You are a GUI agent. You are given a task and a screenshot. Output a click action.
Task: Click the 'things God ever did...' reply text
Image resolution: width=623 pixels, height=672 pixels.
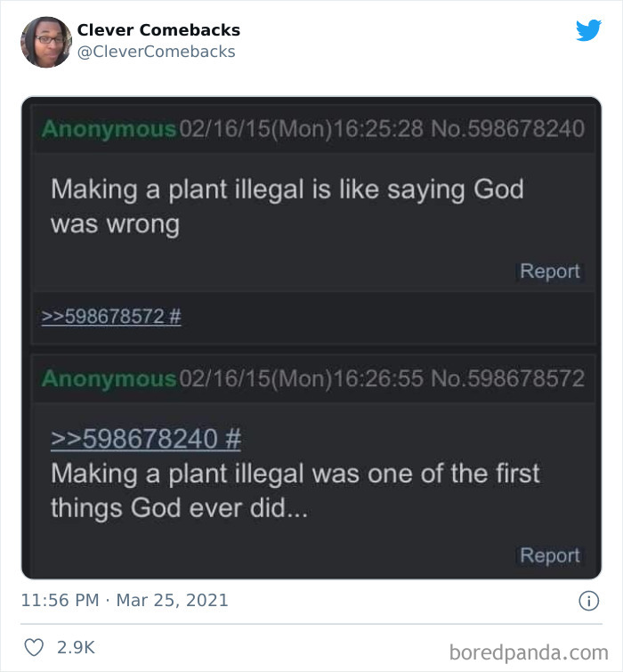(x=180, y=508)
